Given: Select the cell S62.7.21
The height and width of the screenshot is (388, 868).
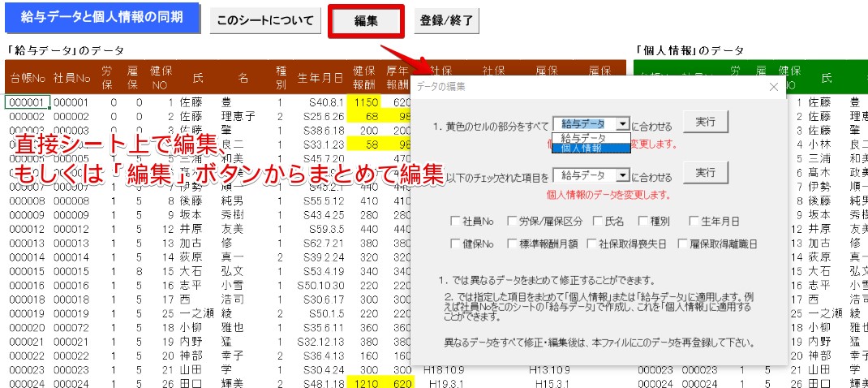Looking at the screenshot, I should tap(324, 243).
